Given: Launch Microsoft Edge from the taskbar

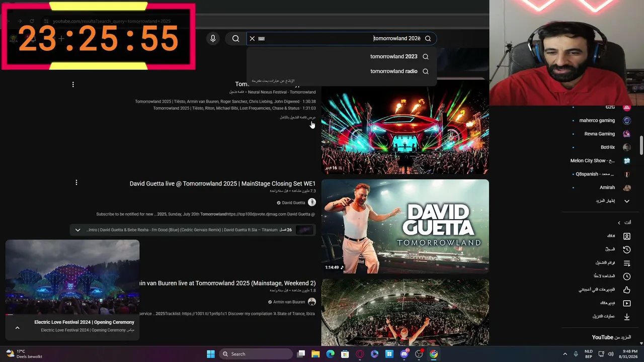Looking at the screenshot, I should tap(330, 354).
